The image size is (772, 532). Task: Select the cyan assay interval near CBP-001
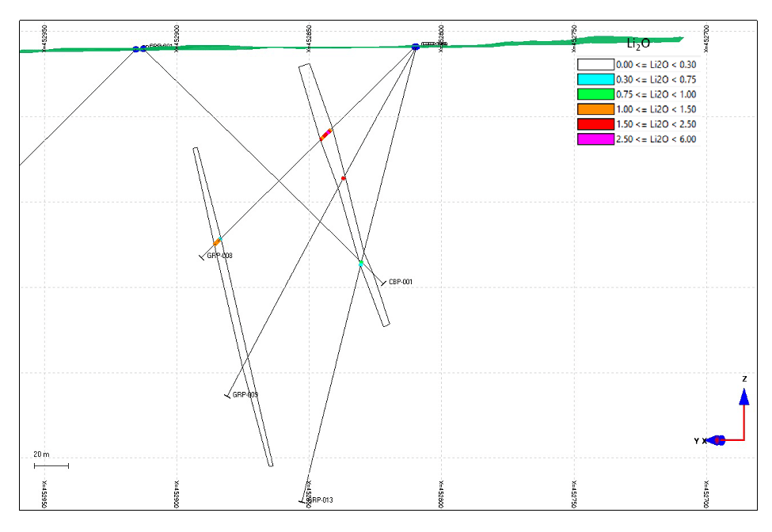pyautogui.click(x=360, y=263)
